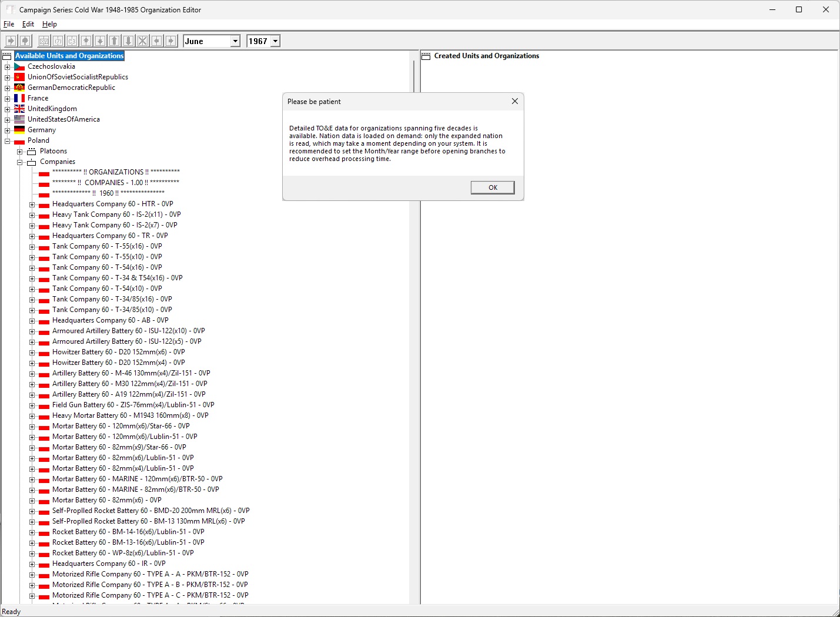Screen dimensions: 840x617
Task: Click the tall up-arrow toolbar button
Action: point(115,41)
